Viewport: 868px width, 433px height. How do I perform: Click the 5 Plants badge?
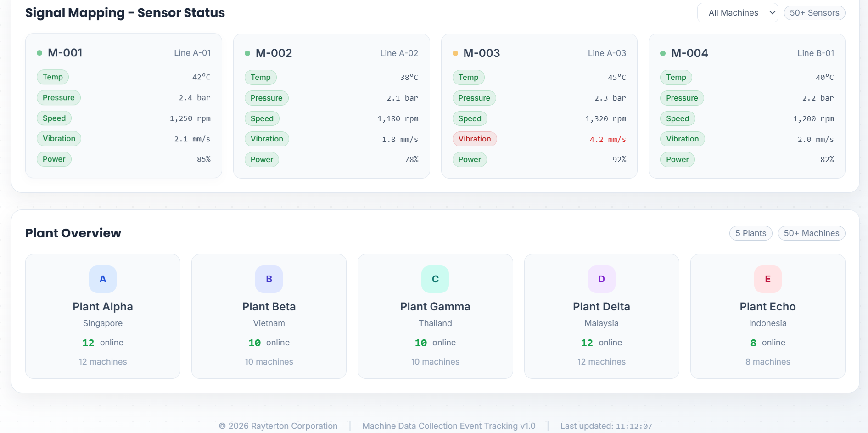[750, 233]
